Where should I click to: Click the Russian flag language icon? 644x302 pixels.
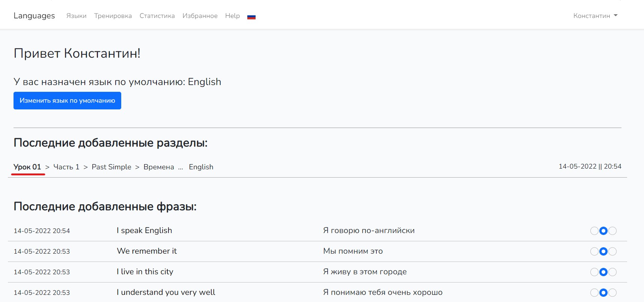coord(251,16)
